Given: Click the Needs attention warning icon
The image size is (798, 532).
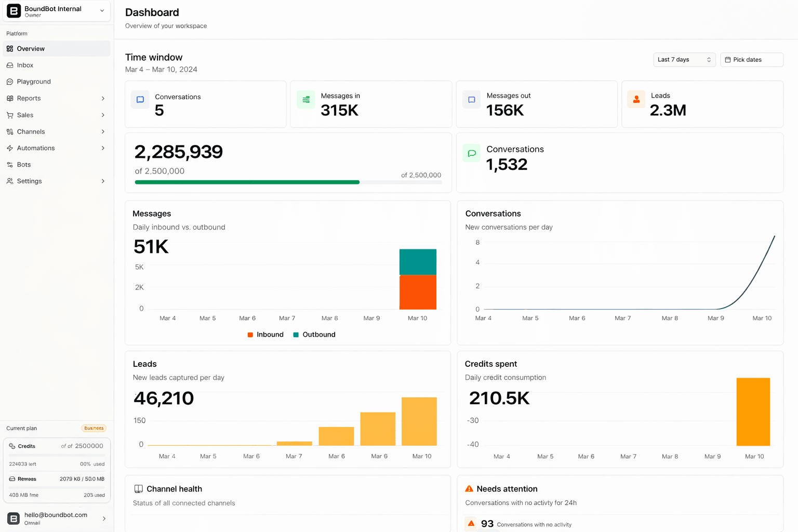Looking at the screenshot, I should coord(469,488).
